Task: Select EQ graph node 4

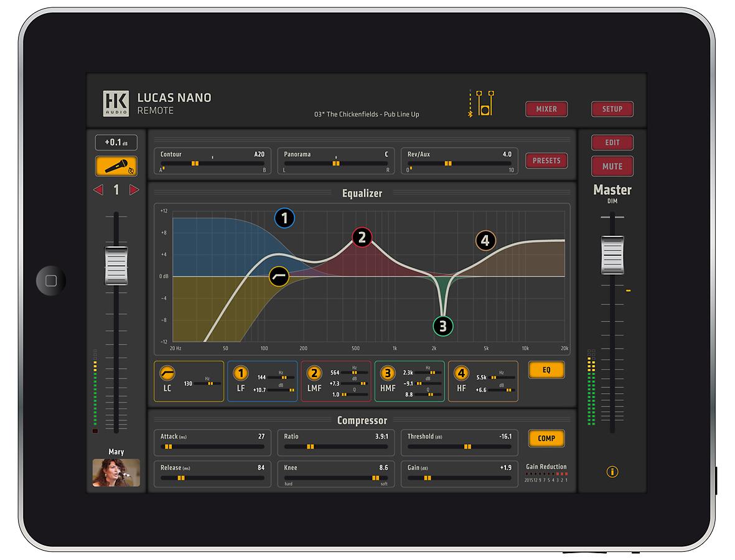Action: pyautogui.click(x=485, y=241)
